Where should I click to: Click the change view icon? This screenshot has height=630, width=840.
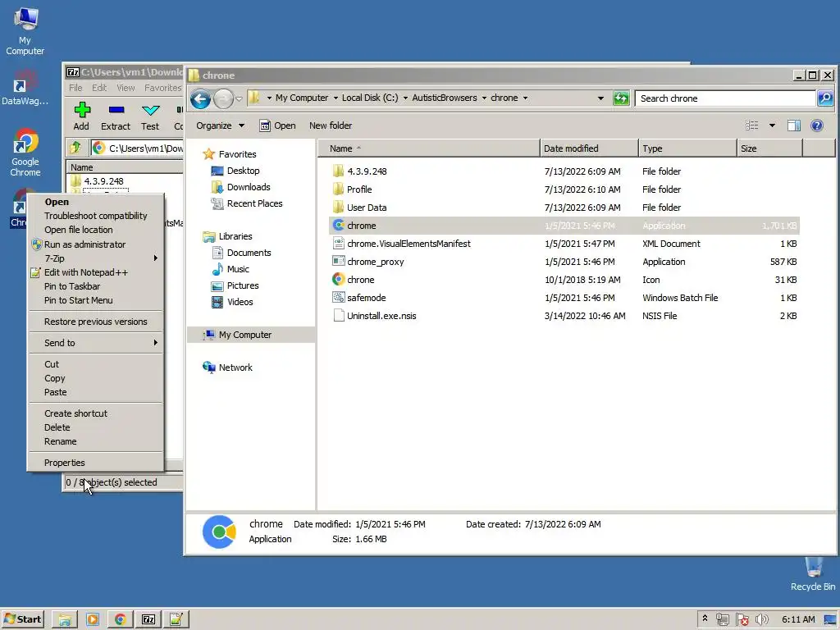tap(752, 126)
